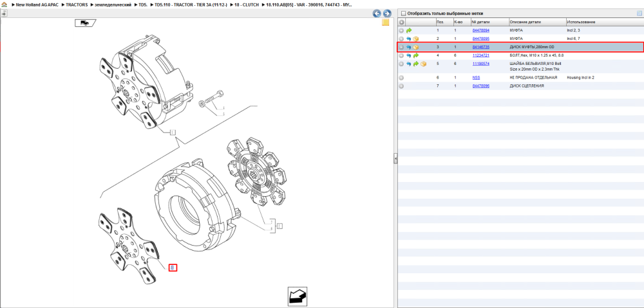Click 'Incl 6, 7' usage cell
The width and height of the screenshot is (644, 308).
pyautogui.click(x=573, y=39)
